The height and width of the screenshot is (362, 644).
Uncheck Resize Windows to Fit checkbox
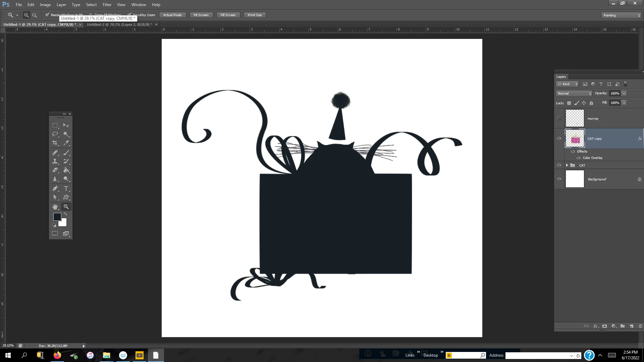[x=47, y=15]
